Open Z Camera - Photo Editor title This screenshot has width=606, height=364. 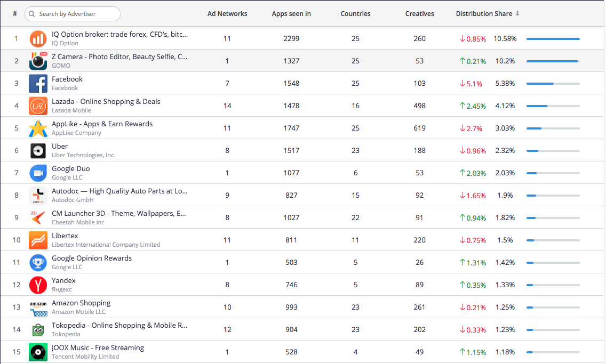tap(119, 56)
